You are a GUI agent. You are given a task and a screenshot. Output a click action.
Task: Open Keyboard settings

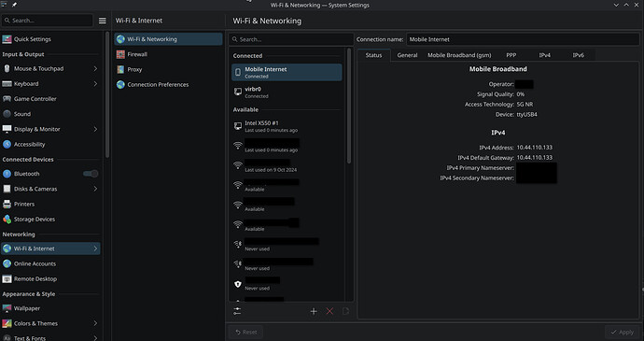click(50, 83)
